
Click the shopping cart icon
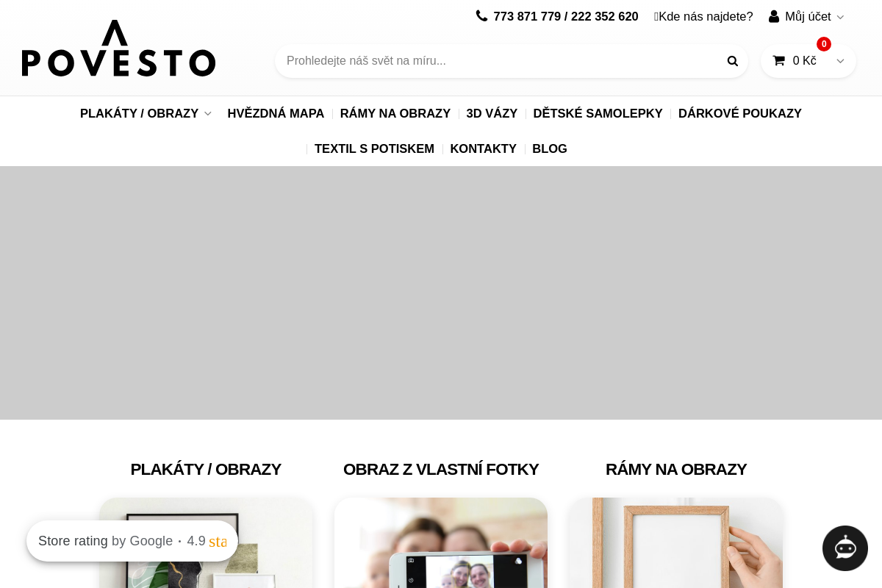click(x=779, y=60)
